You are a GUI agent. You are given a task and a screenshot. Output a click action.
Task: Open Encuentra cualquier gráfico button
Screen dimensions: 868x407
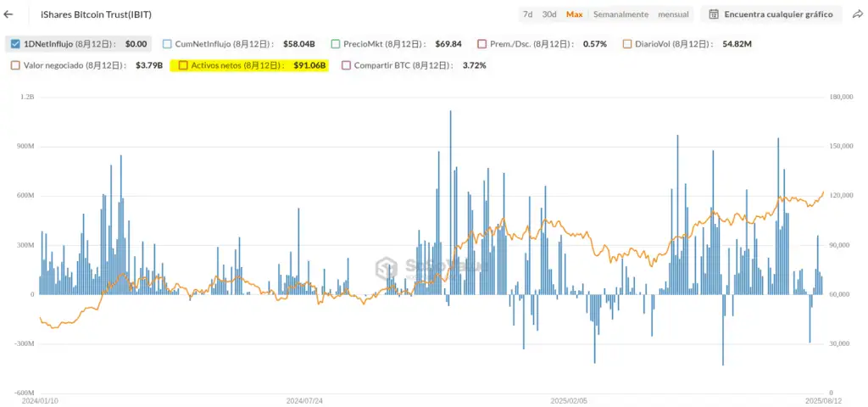point(771,14)
